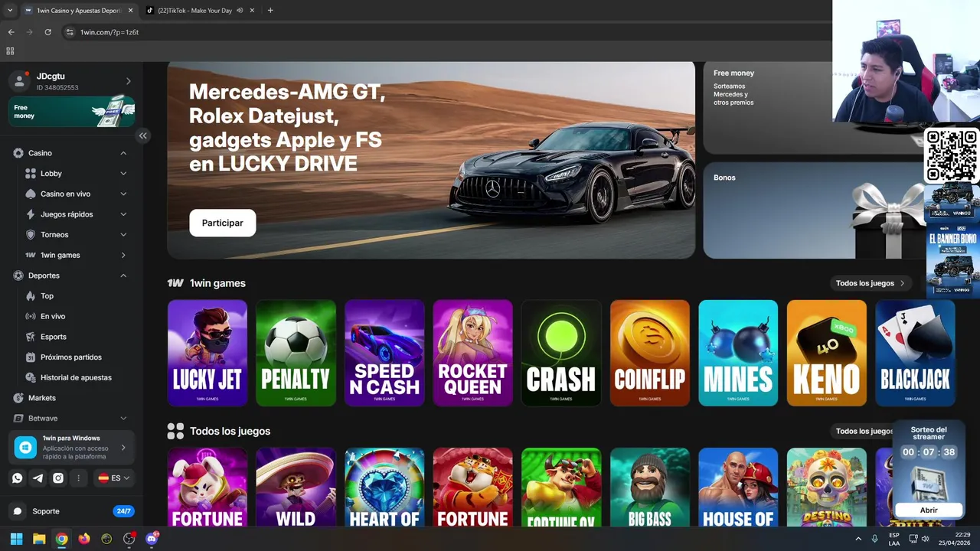Open the Bonos promo card

point(814,210)
